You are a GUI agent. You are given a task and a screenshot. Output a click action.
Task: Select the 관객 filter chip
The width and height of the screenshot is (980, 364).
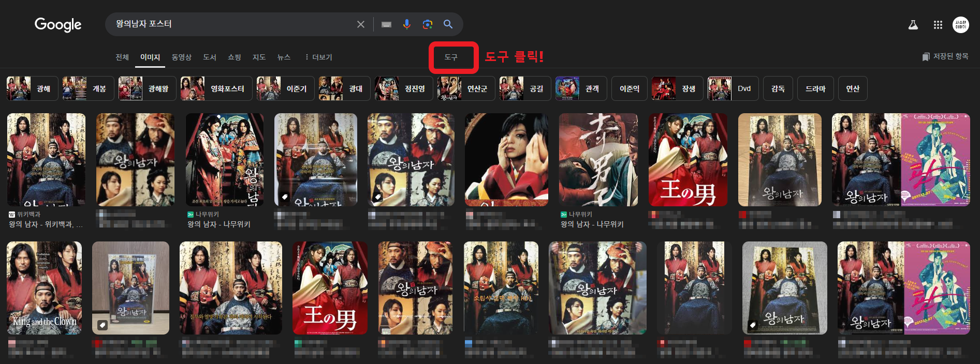click(x=581, y=88)
